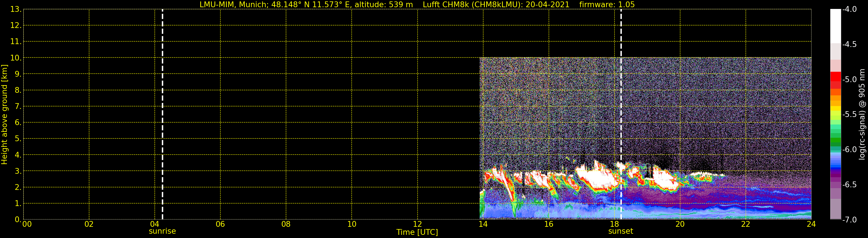Click the 'Time [UTC]' axis label
The height and width of the screenshot is (238, 868).
point(417,232)
